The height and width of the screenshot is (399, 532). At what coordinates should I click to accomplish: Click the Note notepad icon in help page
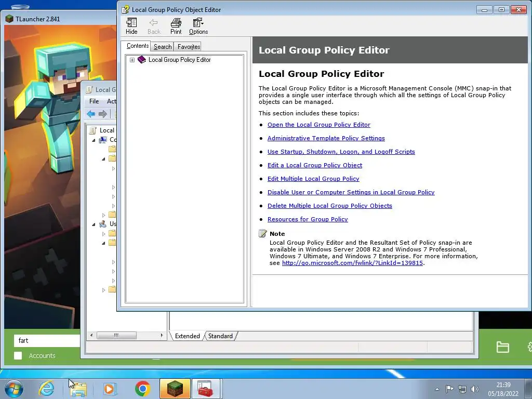[x=262, y=233]
